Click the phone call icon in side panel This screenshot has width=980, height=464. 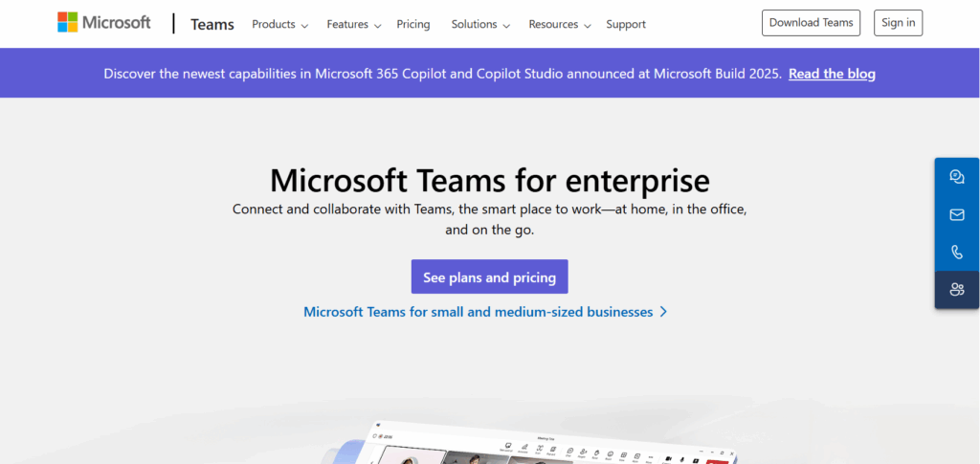(956, 253)
